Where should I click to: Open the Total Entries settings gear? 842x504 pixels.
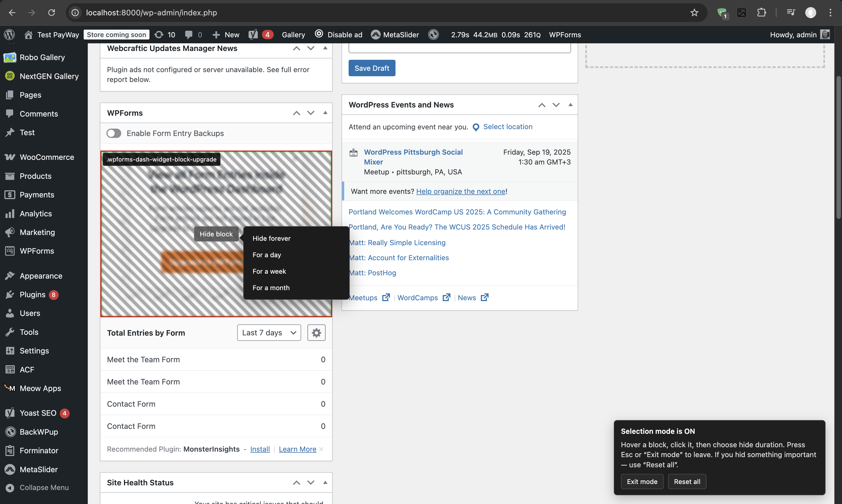[x=316, y=333]
